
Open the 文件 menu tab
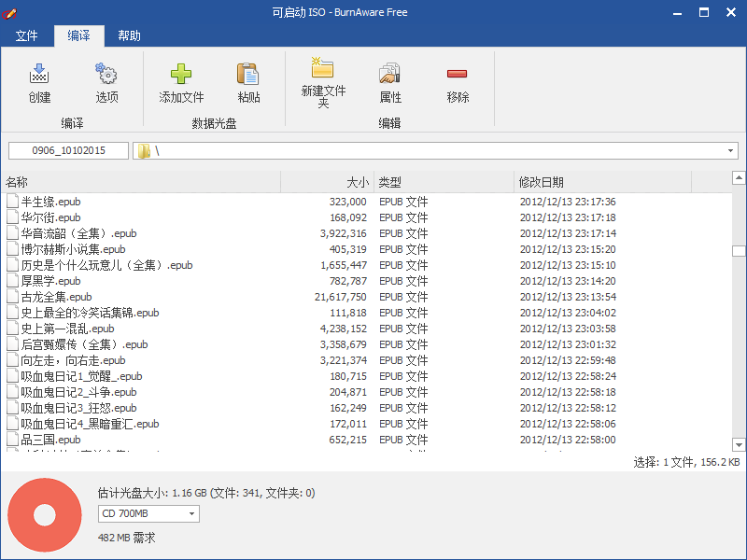(x=27, y=36)
